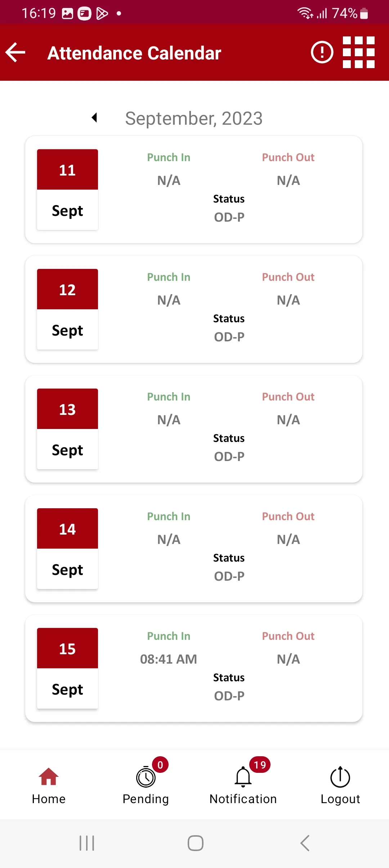The height and width of the screenshot is (868, 389).
Task: Open Notification bell icon
Action: (x=243, y=777)
